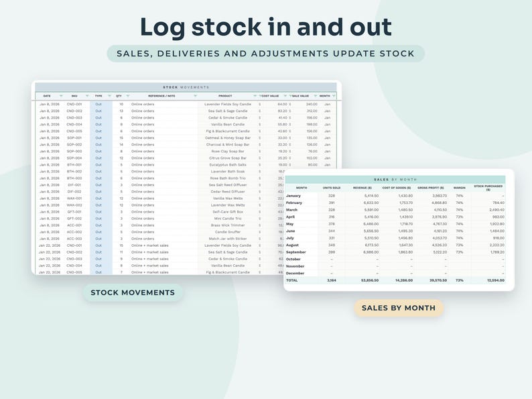Select the 'Log stock in and out' heading
The image size is (532, 399).
(265, 27)
